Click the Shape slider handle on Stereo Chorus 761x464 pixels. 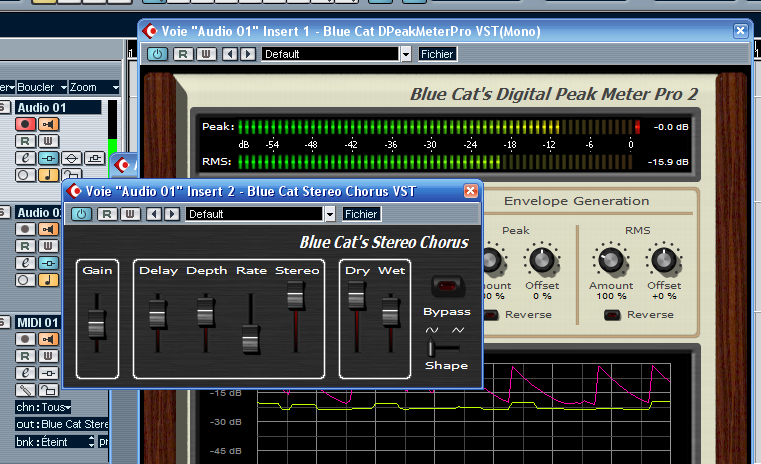click(x=431, y=348)
